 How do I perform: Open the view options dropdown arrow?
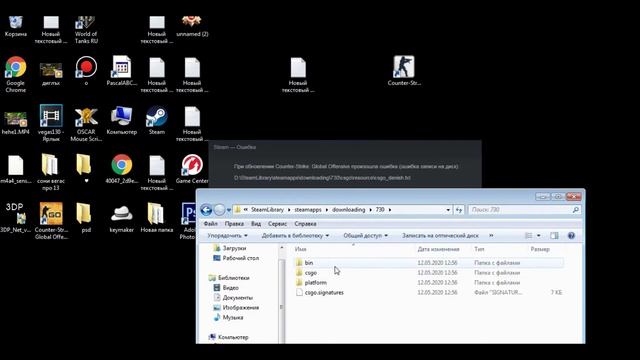tap(538, 236)
